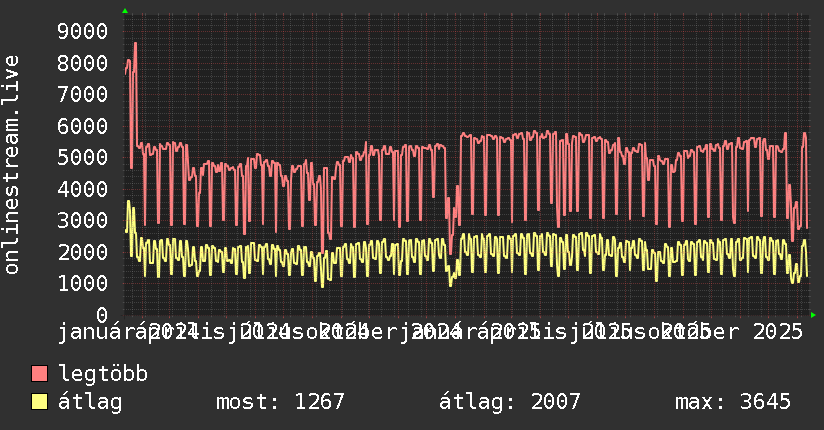Click the 'most: 1267' value
The height and width of the screenshot is (430, 824).
280,402
